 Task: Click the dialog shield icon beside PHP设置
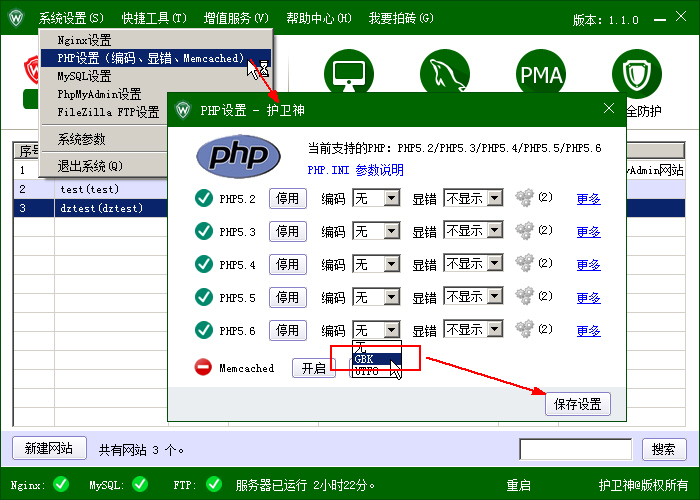pyautogui.click(x=183, y=110)
